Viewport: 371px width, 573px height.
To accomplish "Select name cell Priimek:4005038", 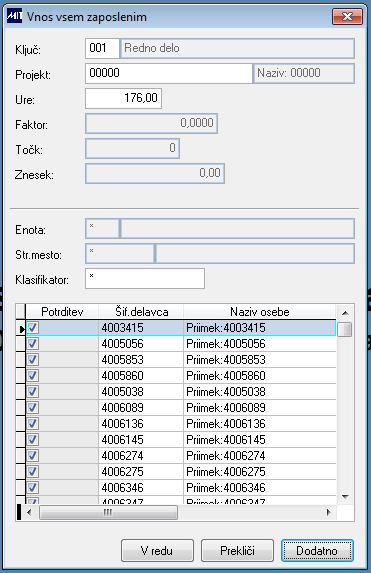I will pos(260,392).
